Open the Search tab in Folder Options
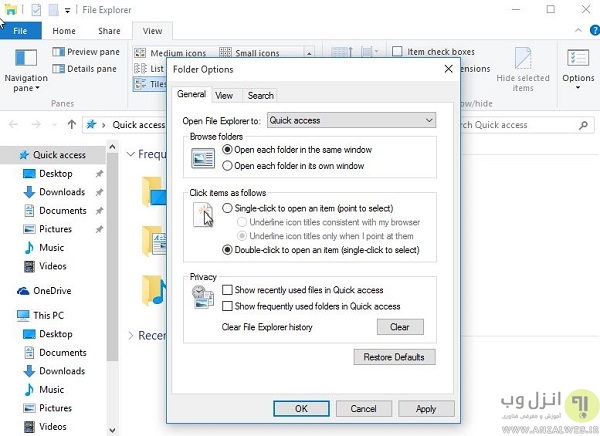 (x=260, y=96)
